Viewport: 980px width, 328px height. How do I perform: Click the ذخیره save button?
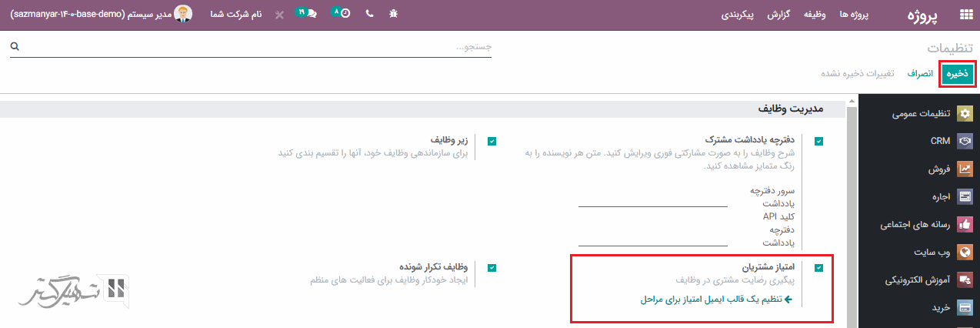pyautogui.click(x=957, y=74)
